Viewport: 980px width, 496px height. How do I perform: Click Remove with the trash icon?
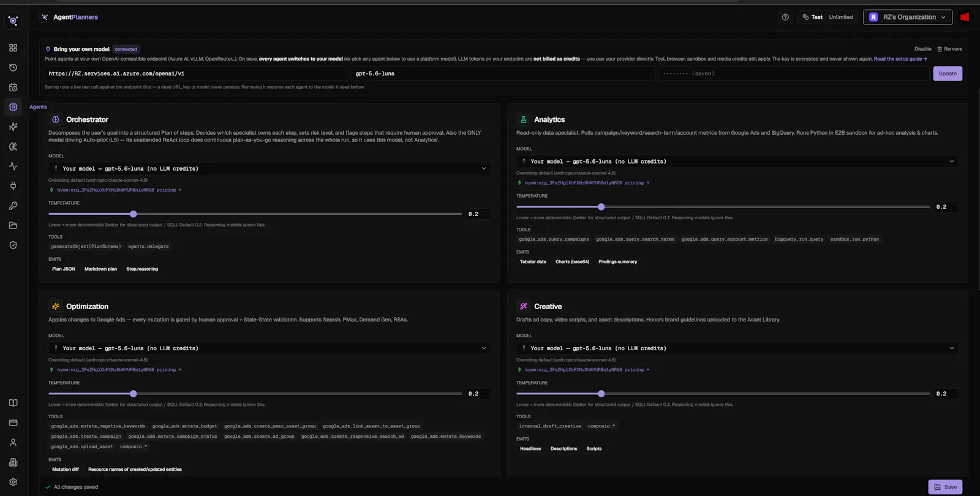tap(949, 49)
